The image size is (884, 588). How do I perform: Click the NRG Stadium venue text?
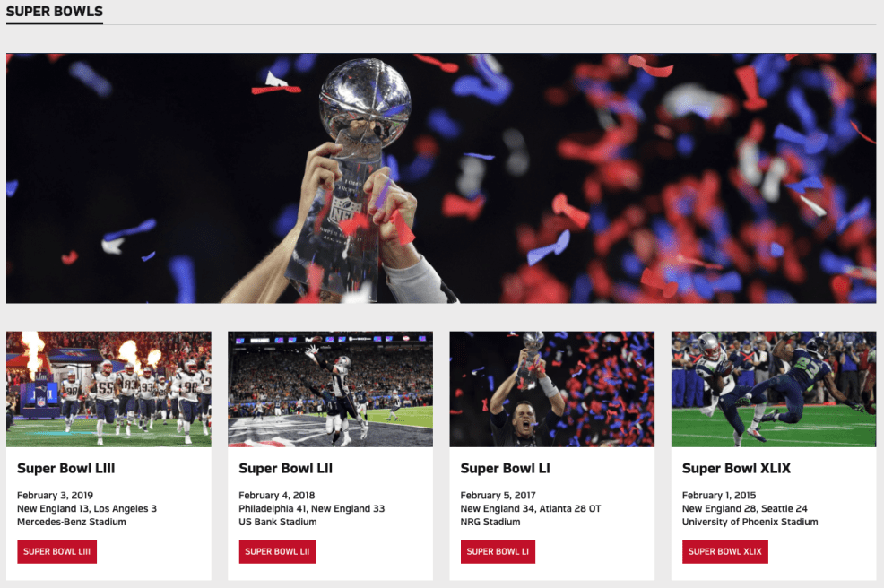(490, 522)
